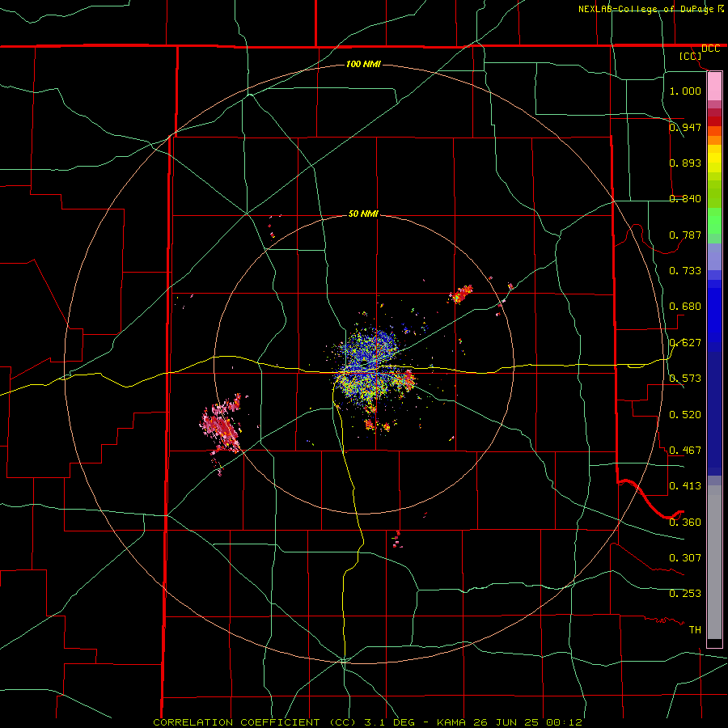Pick the pink color bar segment near 1.000

(714, 87)
